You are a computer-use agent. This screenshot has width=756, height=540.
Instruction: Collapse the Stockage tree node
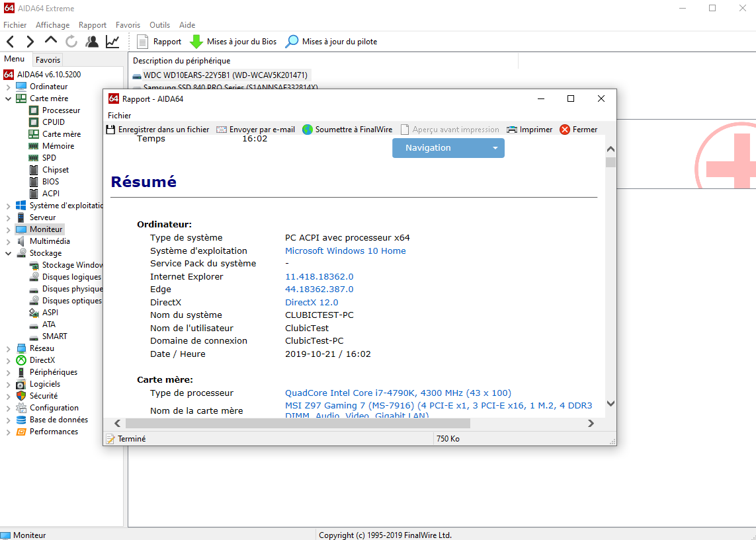coord(8,253)
